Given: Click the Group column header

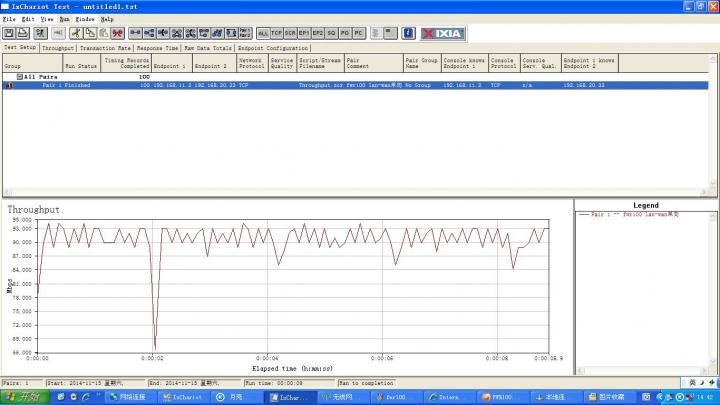Looking at the screenshot, I should coord(32,63).
